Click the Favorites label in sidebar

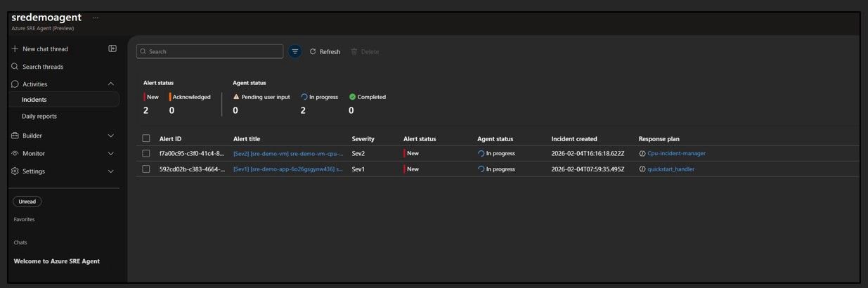pyautogui.click(x=24, y=219)
